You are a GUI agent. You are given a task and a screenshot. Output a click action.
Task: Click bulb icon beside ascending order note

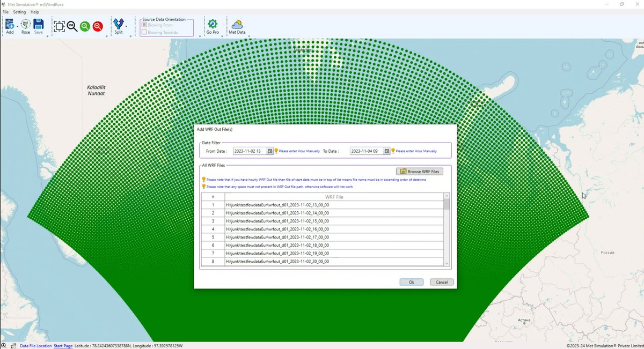pyautogui.click(x=204, y=180)
